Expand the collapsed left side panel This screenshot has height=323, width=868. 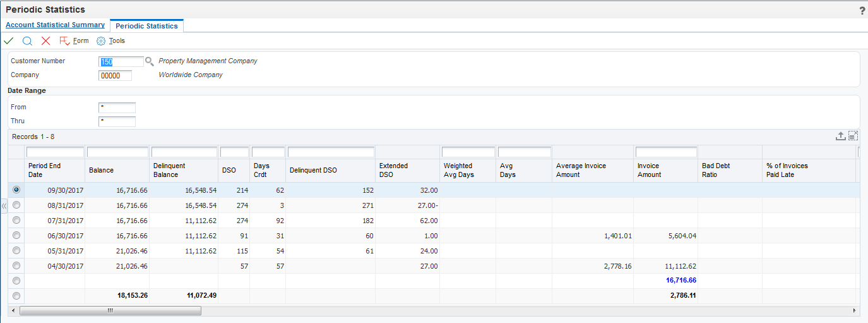click(4, 207)
